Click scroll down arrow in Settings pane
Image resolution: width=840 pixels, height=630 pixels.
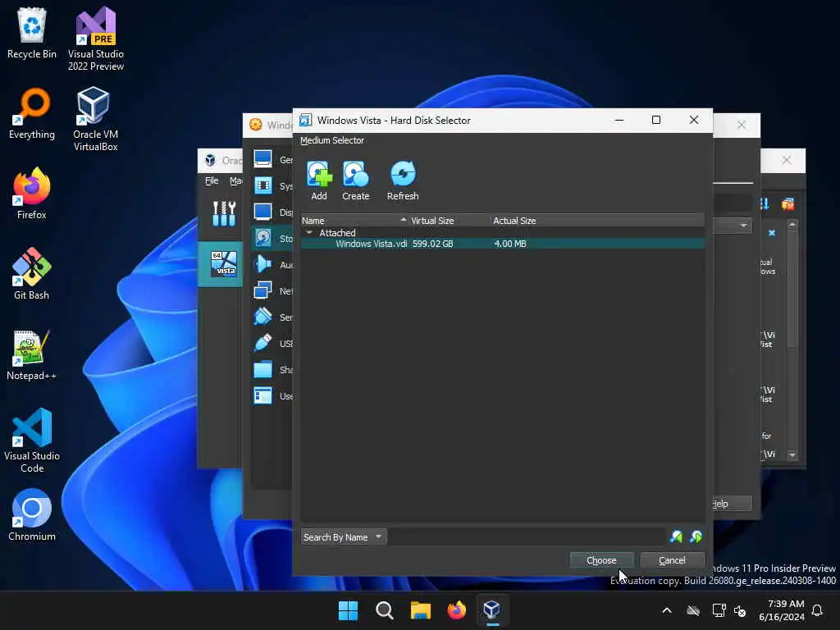pos(792,454)
